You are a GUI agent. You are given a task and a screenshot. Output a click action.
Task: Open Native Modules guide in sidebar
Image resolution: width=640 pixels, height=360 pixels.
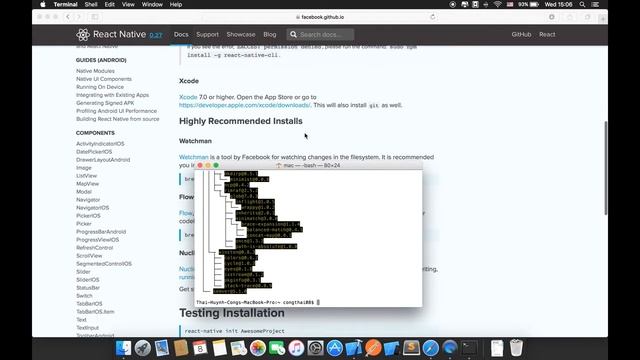(95, 71)
